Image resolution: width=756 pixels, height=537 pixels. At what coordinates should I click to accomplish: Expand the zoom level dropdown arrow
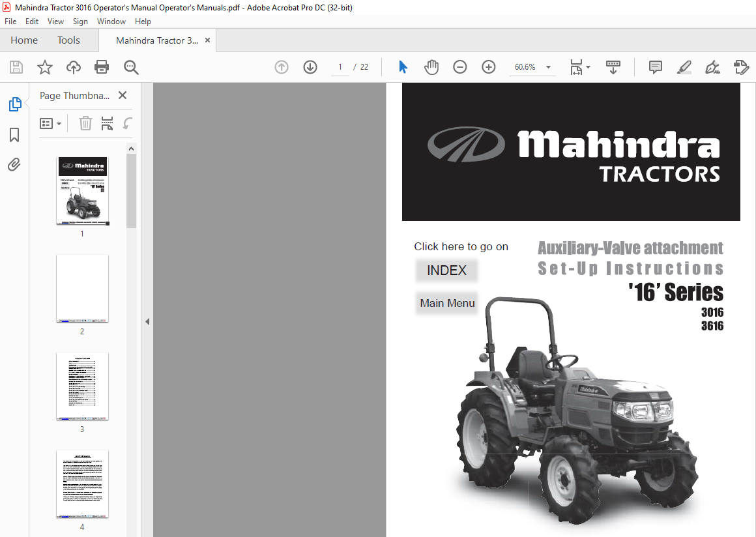(548, 67)
